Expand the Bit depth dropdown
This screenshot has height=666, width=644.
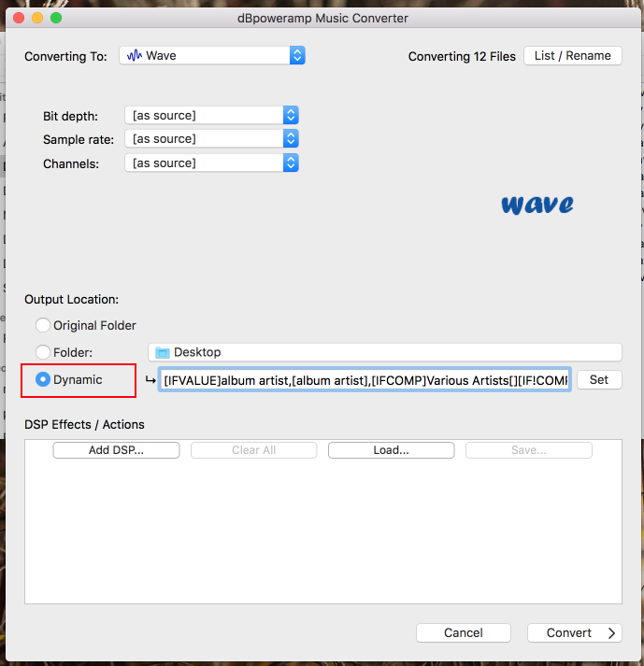(211, 116)
